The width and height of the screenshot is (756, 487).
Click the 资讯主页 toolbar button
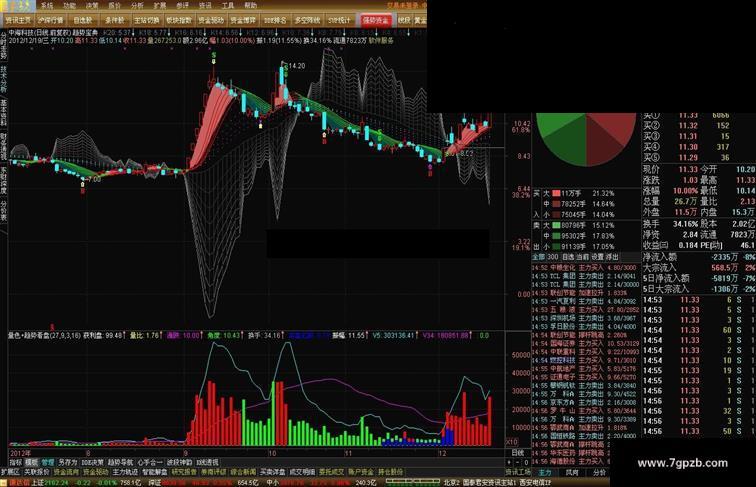(18, 20)
